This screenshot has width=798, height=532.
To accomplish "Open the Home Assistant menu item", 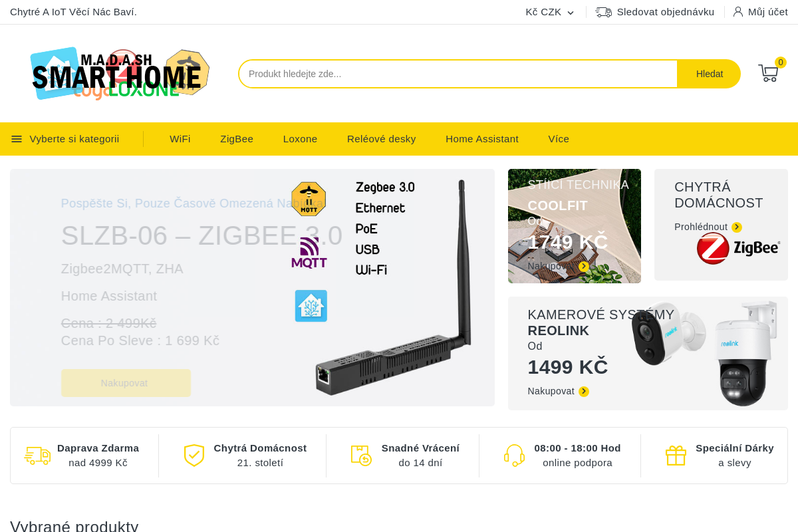I will (482, 139).
